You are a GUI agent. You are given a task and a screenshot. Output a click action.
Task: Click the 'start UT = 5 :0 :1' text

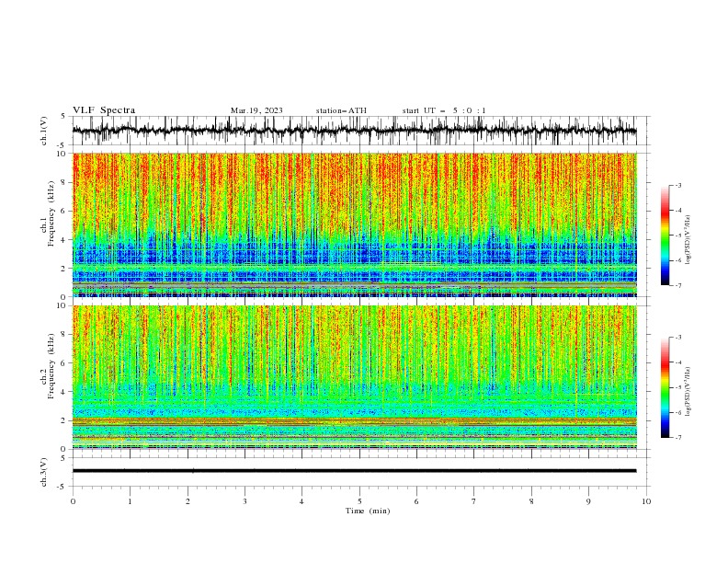tap(444, 110)
